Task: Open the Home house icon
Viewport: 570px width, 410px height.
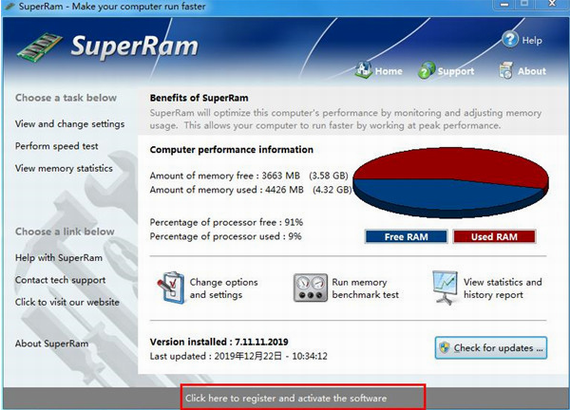Action: [x=363, y=69]
